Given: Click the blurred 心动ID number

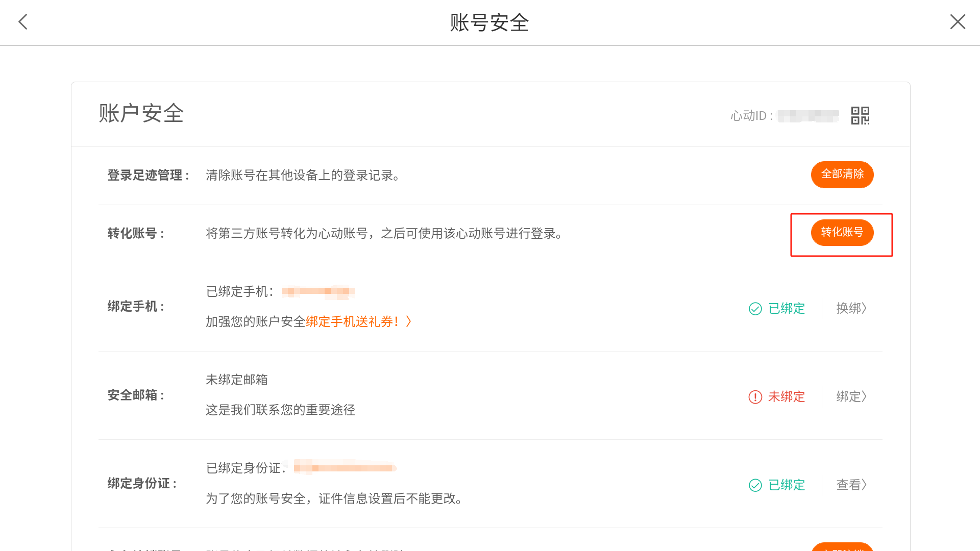Looking at the screenshot, I should click(x=808, y=116).
